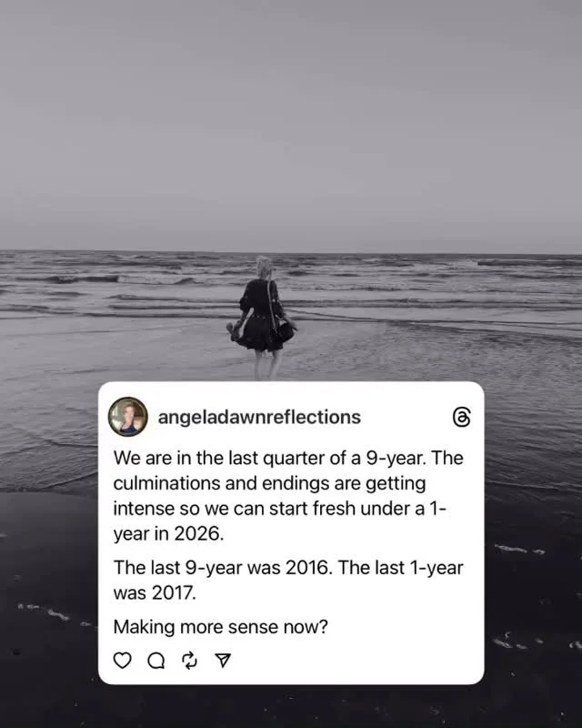Tap the blank card area right of the share icon
This screenshot has width=582, height=728.
point(357,661)
